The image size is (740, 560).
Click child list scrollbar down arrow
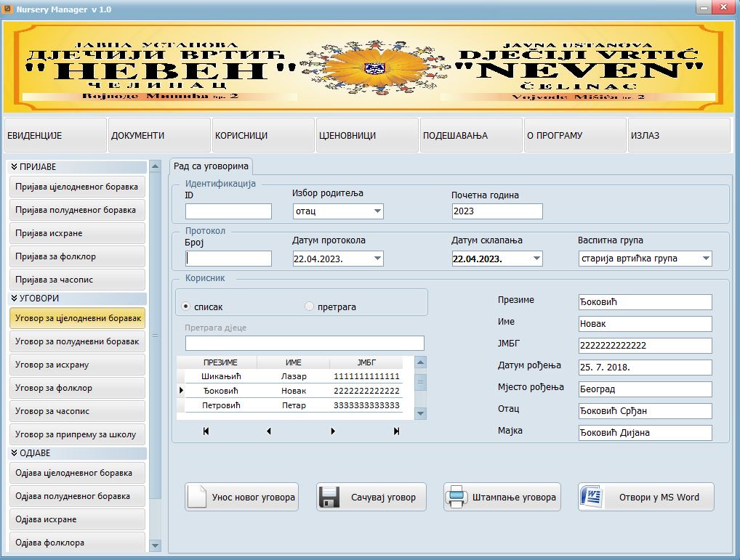point(420,413)
